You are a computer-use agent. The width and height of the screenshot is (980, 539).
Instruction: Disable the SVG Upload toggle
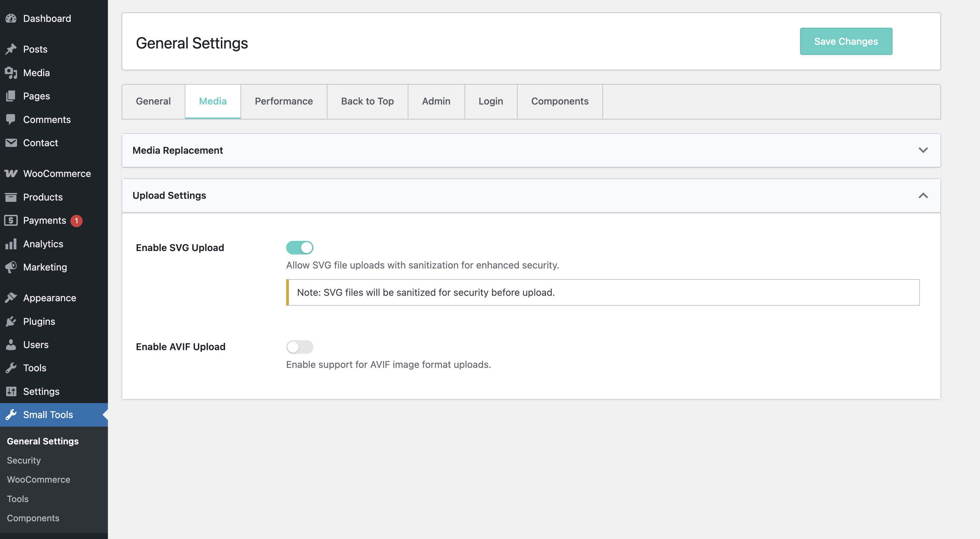click(299, 248)
